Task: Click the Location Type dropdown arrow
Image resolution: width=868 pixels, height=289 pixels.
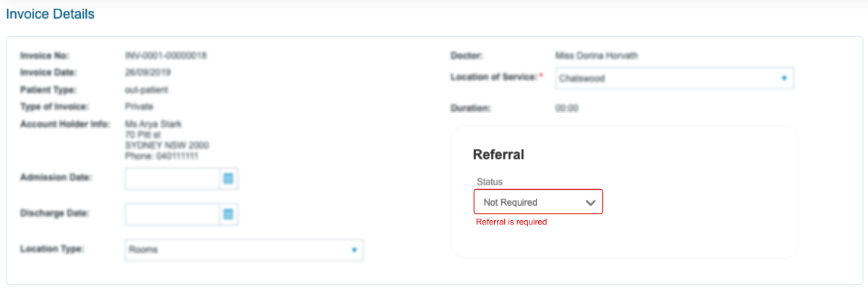Action: (354, 250)
